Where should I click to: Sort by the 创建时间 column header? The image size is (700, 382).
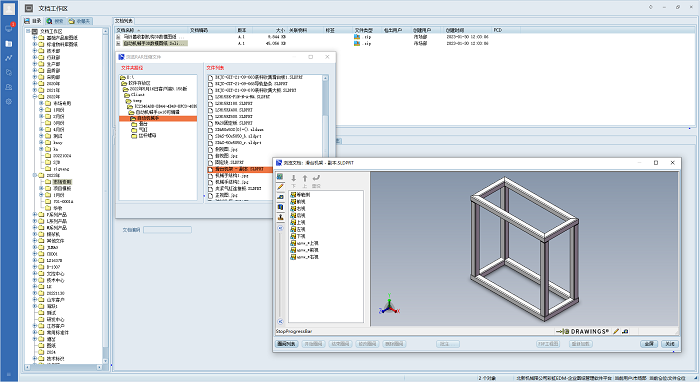click(x=467, y=30)
